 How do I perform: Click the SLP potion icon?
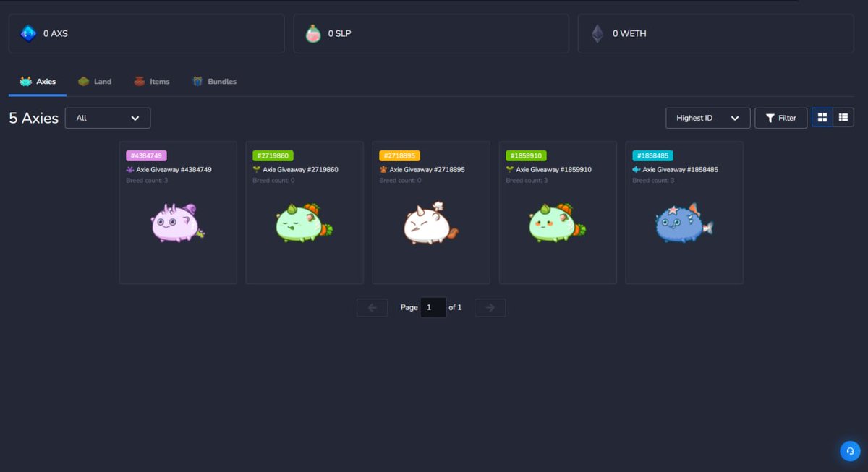[x=312, y=33]
